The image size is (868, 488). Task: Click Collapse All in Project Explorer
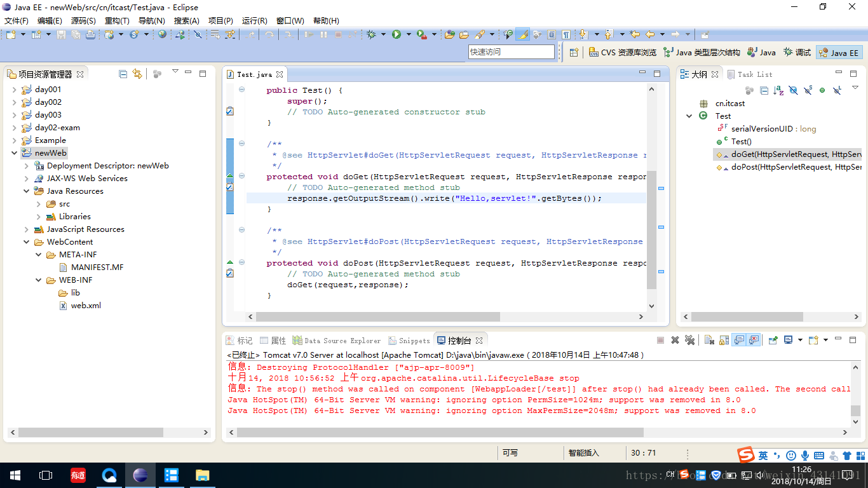tap(123, 74)
